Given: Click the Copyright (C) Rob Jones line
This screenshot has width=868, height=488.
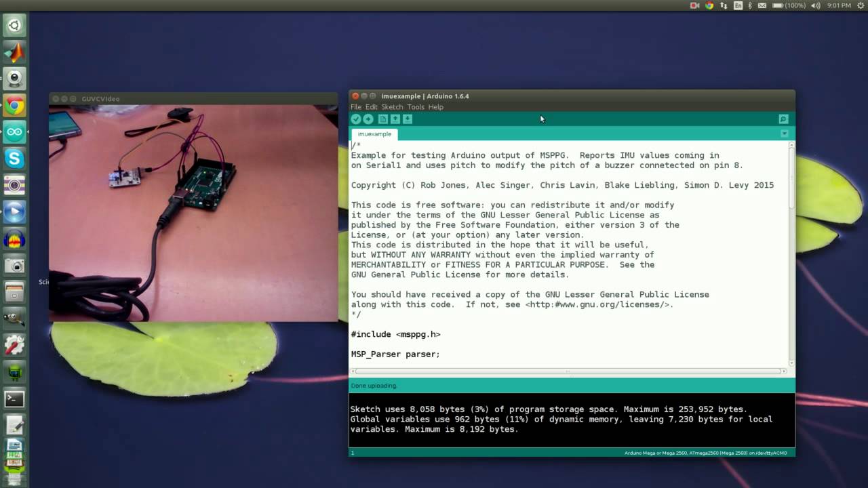Looking at the screenshot, I should [562, 185].
